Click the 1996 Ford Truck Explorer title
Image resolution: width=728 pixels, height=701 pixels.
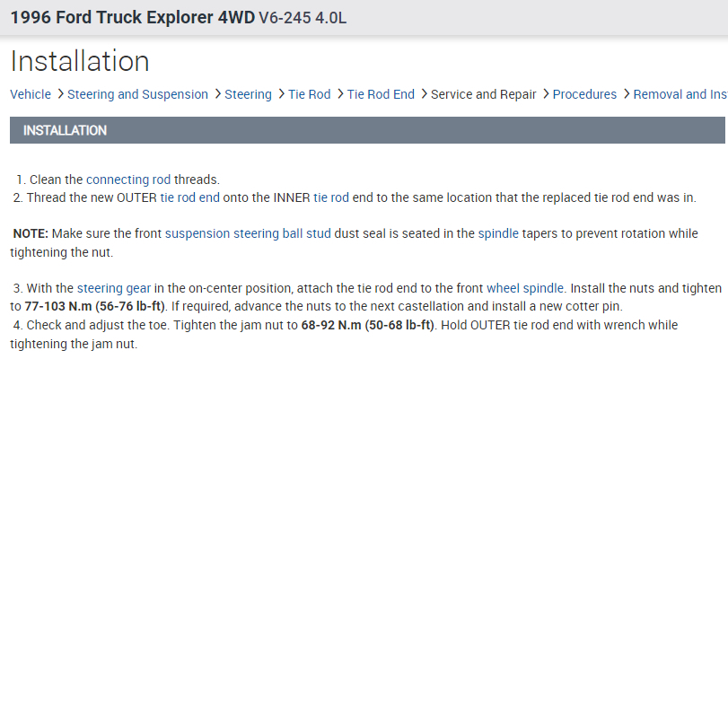pos(133,18)
